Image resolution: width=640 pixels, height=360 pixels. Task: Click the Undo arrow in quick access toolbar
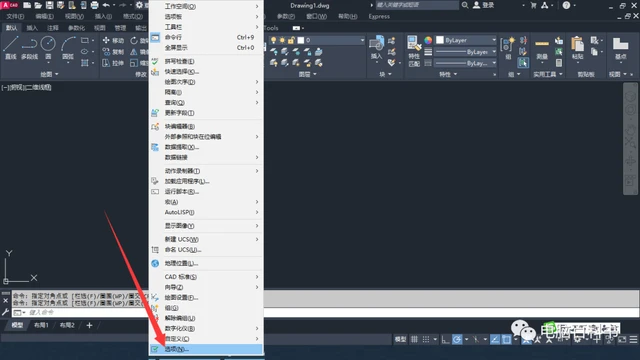[106, 5]
